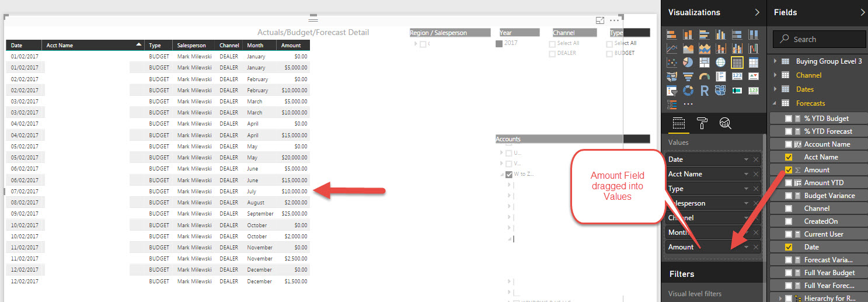Check the Current User field

coord(789,234)
